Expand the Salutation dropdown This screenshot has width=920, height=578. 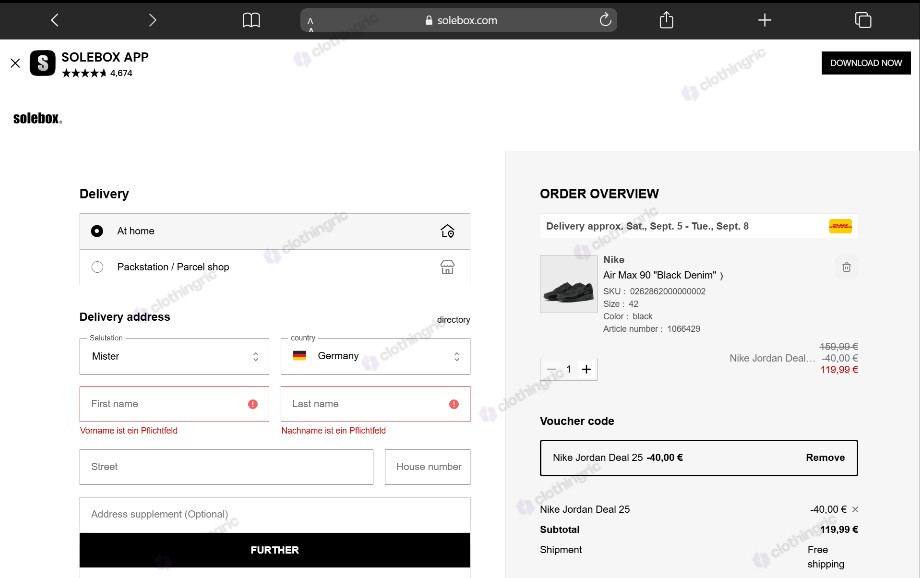174,356
